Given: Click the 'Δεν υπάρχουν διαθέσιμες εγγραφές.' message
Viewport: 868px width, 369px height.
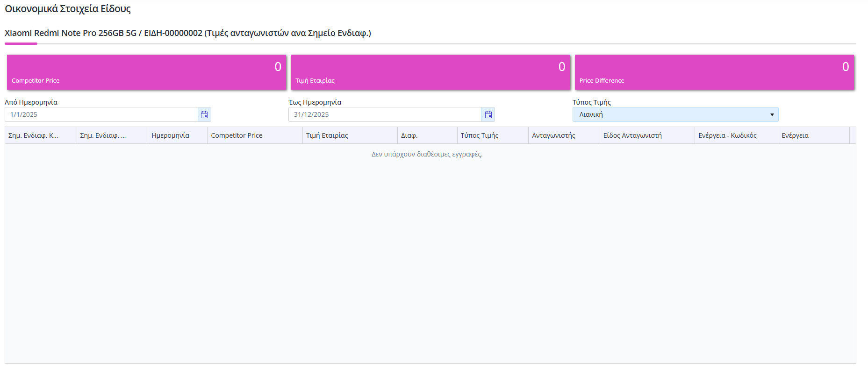Looking at the screenshot, I should point(427,154).
